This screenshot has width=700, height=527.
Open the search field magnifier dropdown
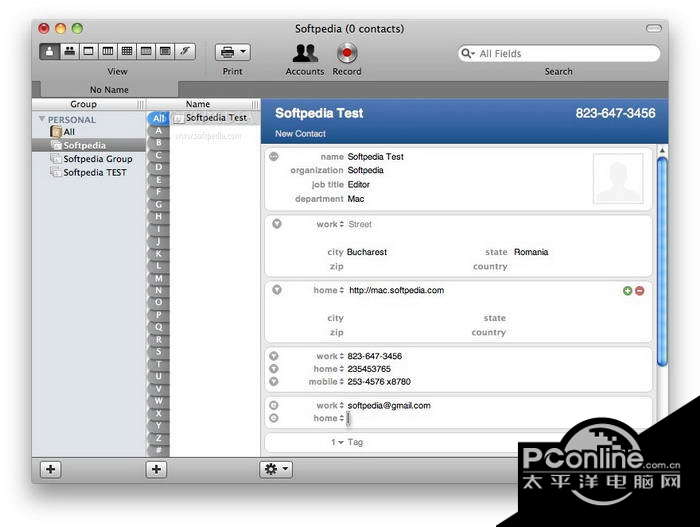467,54
